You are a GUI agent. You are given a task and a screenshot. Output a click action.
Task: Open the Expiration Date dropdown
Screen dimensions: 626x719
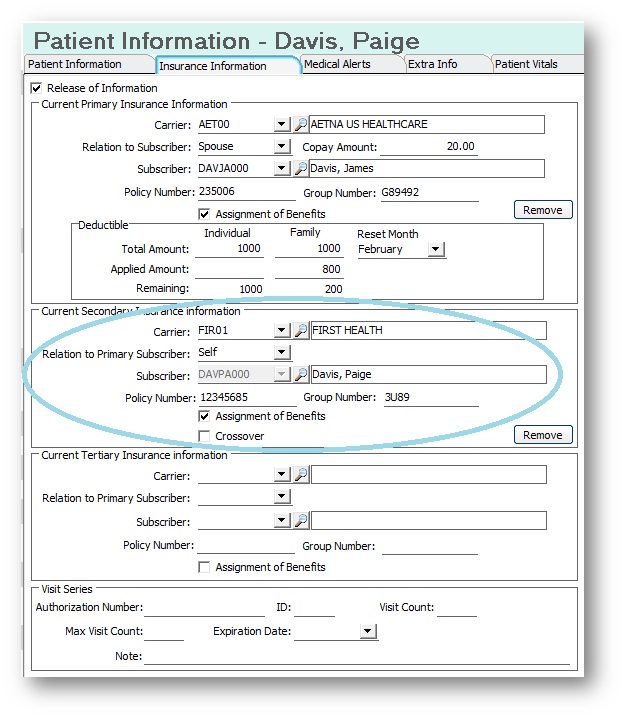click(x=368, y=632)
